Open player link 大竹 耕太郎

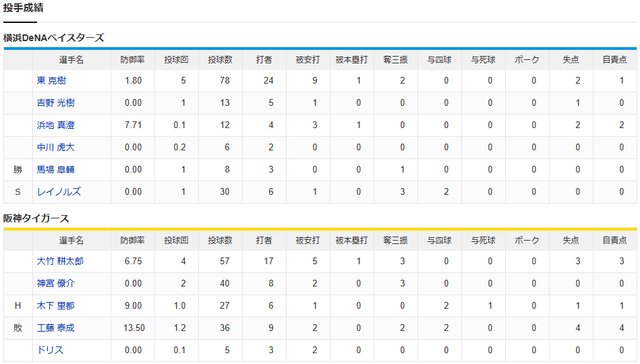pyautogui.click(x=60, y=261)
